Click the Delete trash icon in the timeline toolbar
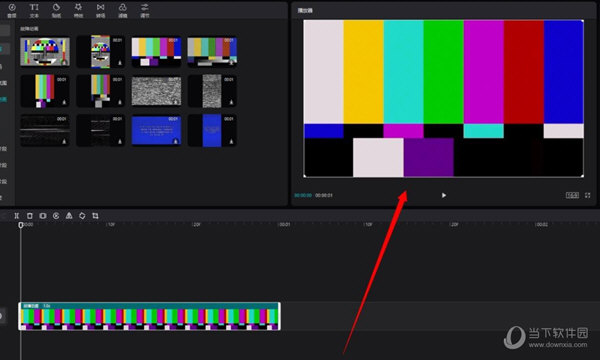This screenshot has height=360, width=600. pyautogui.click(x=30, y=216)
